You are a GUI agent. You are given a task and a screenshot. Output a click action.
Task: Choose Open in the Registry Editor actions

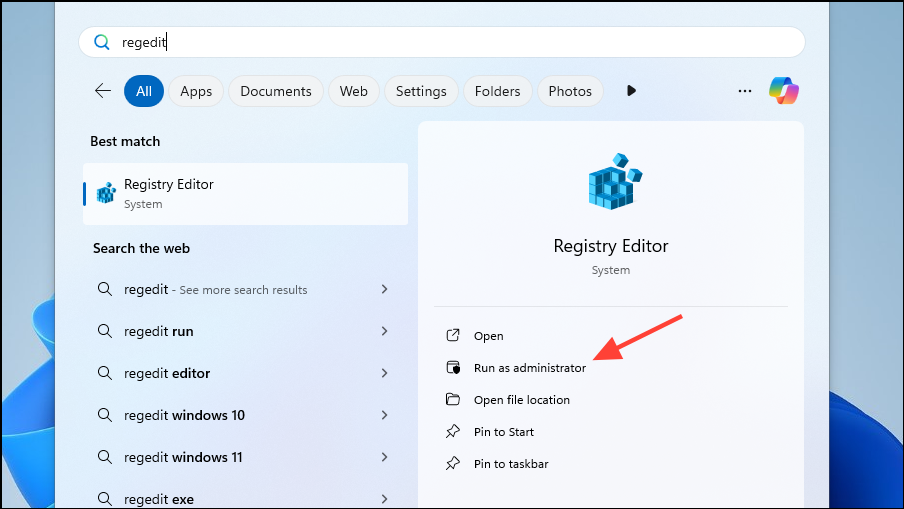488,336
